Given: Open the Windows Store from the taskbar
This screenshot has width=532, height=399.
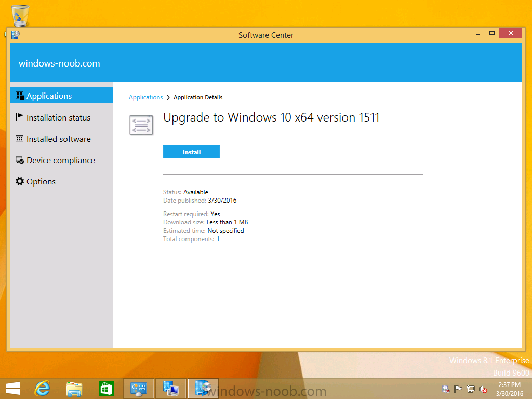Looking at the screenshot, I should (x=106, y=389).
